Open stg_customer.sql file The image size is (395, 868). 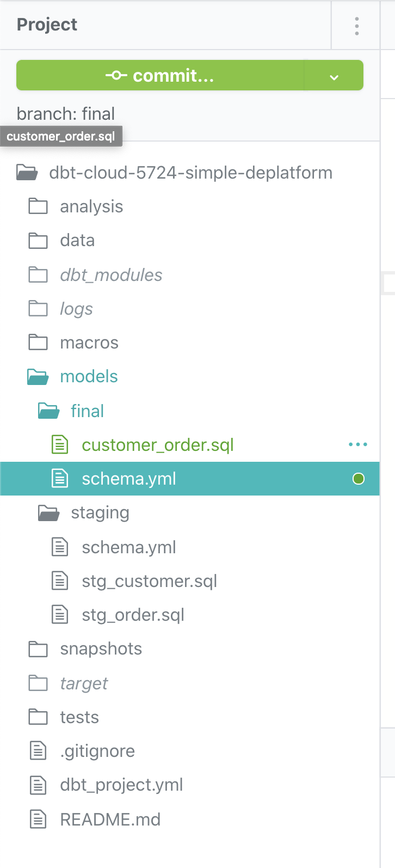(x=149, y=581)
